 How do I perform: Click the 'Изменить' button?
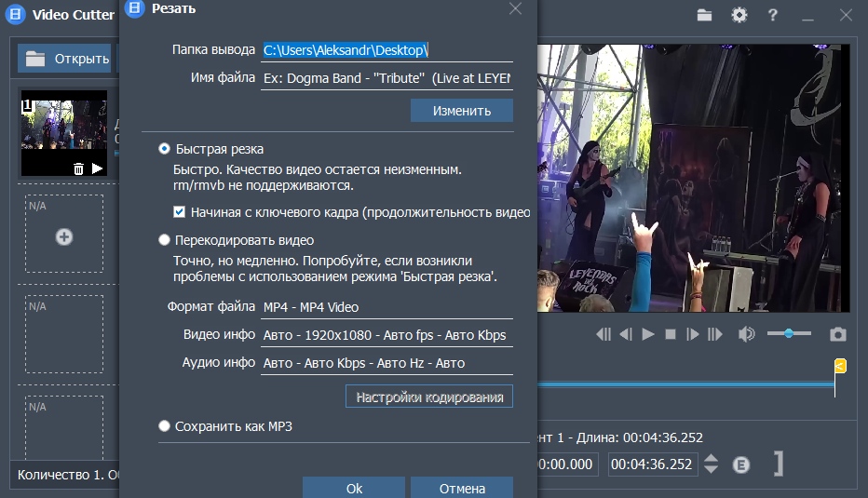click(461, 111)
